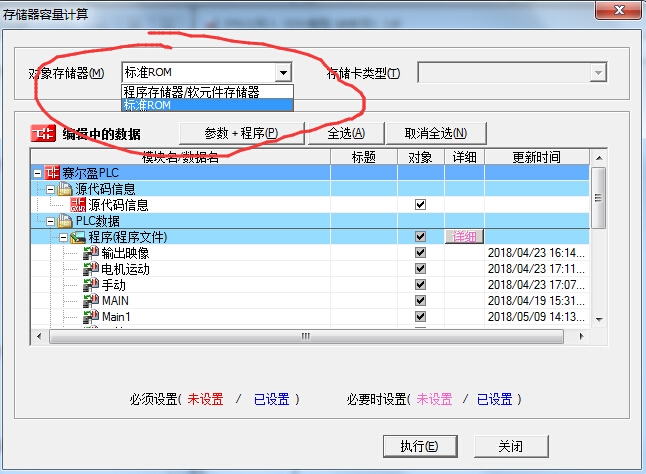This screenshot has width=646, height=474.
Task: Click the 输出映像 program icon
Action: pos(91,253)
